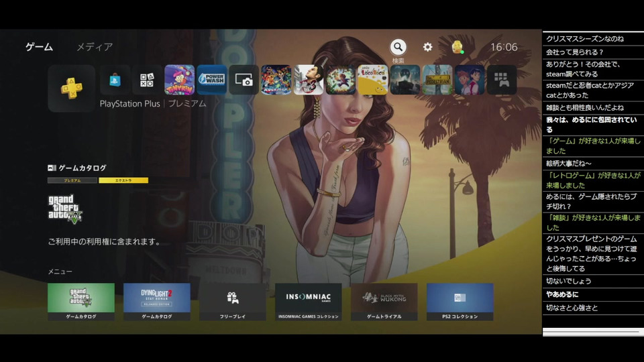Click the PlayStation Plus プレミアム label
This screenshot has height=362, width=644.
[x=153, y=104]
